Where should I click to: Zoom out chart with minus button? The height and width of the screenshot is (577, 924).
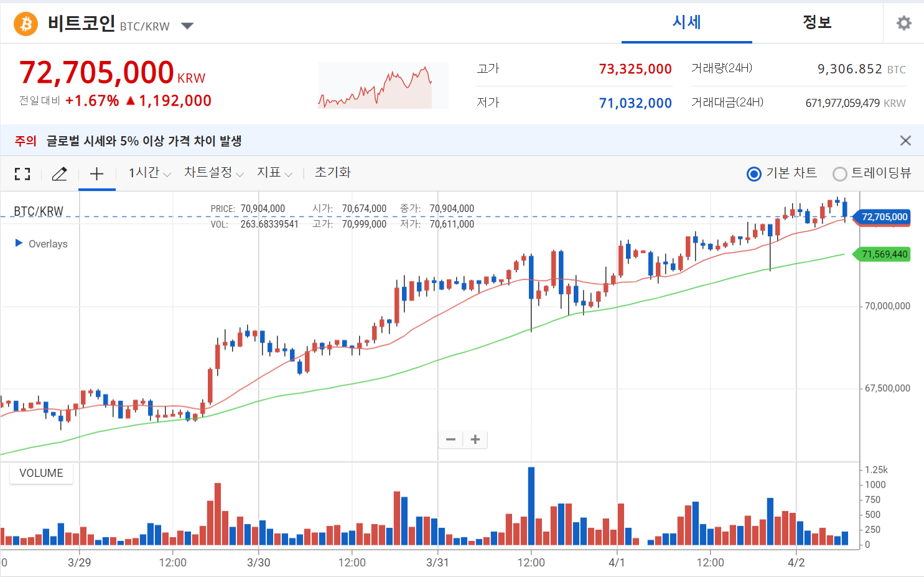451,440
